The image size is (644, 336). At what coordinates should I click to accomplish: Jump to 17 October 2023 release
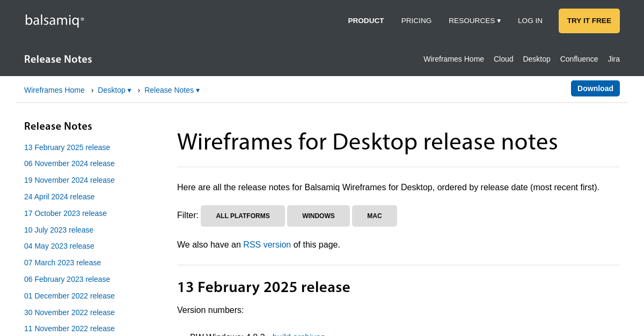coord(65,213)
